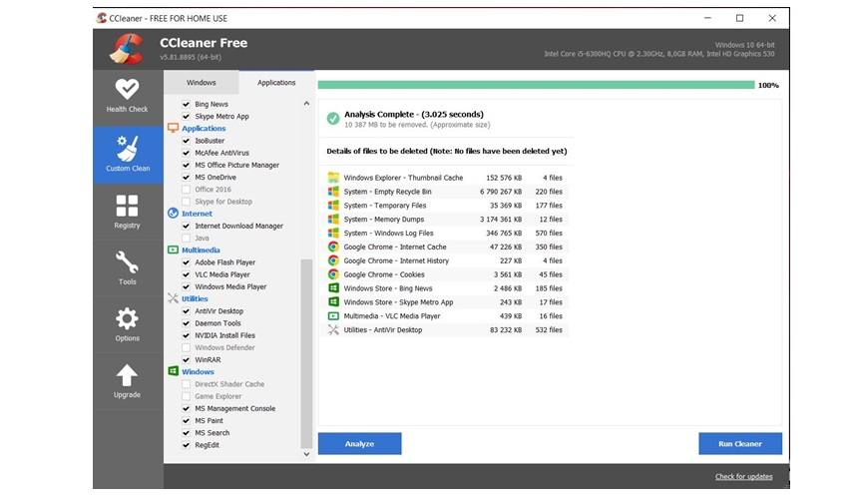Viewport: 868px width, 499px height.
Task: Uncheck the Bing News checkbox
Action: pos(186,104)
